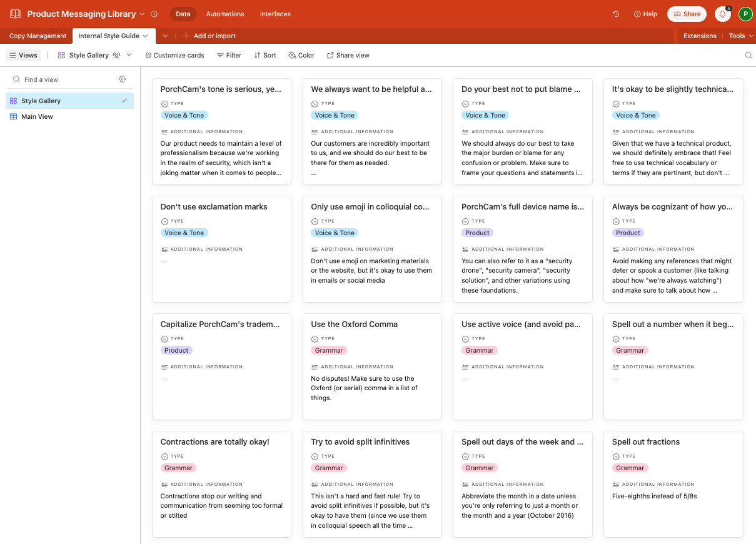
Task: Click the search magnifier icon at right
Action: click(x=748, y=55)
